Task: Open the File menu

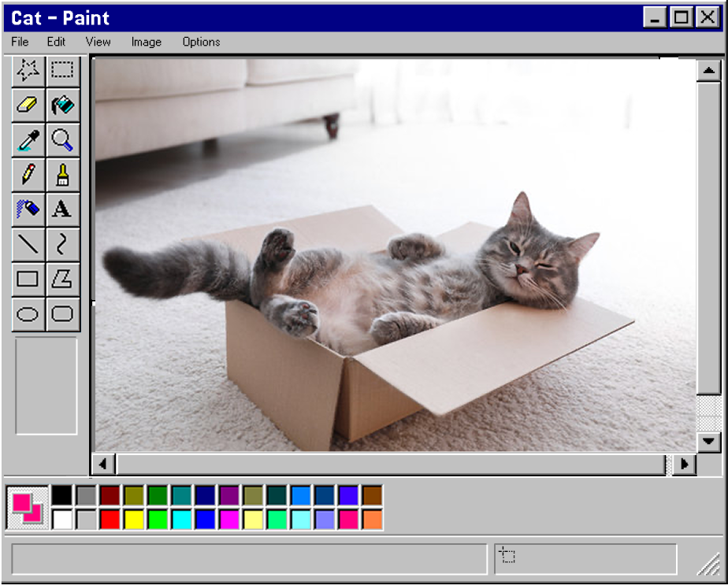Action: (20, 42)
